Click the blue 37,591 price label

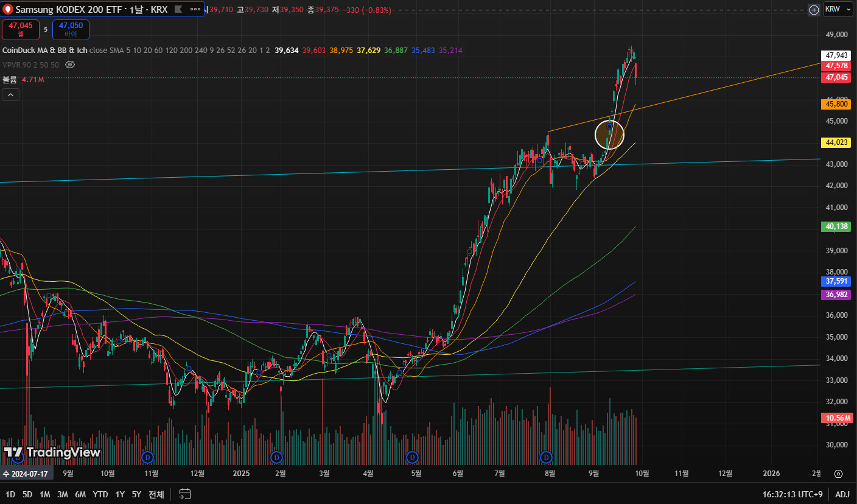[x=837, y=281]
